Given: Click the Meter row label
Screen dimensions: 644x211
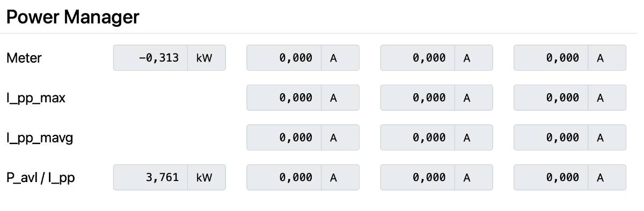Looking at the screenshot, I should [24, 58].
